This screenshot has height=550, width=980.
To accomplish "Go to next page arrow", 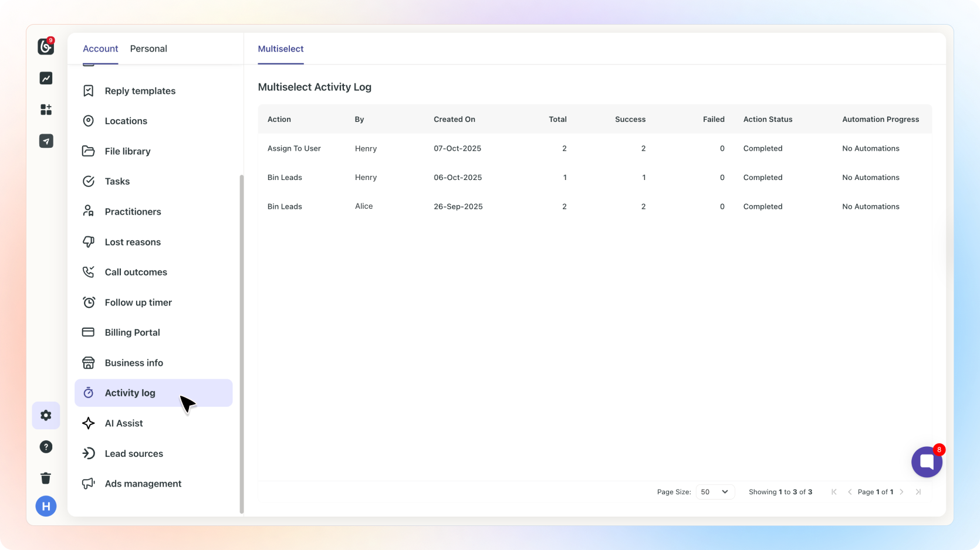I will [x=902, y=492].
